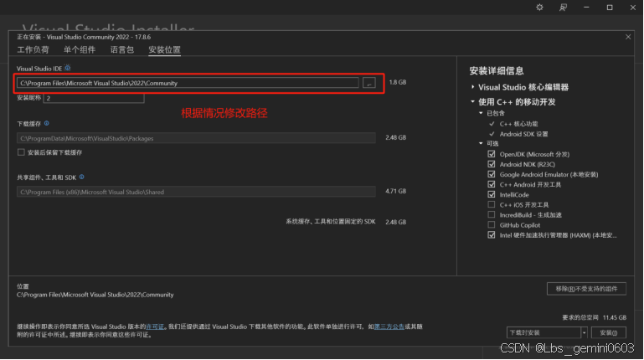Expand Visual Studio 核心编辑器 section
Image resolution: width=644 pixels, height=360 pixels.
tap(472, 87)
